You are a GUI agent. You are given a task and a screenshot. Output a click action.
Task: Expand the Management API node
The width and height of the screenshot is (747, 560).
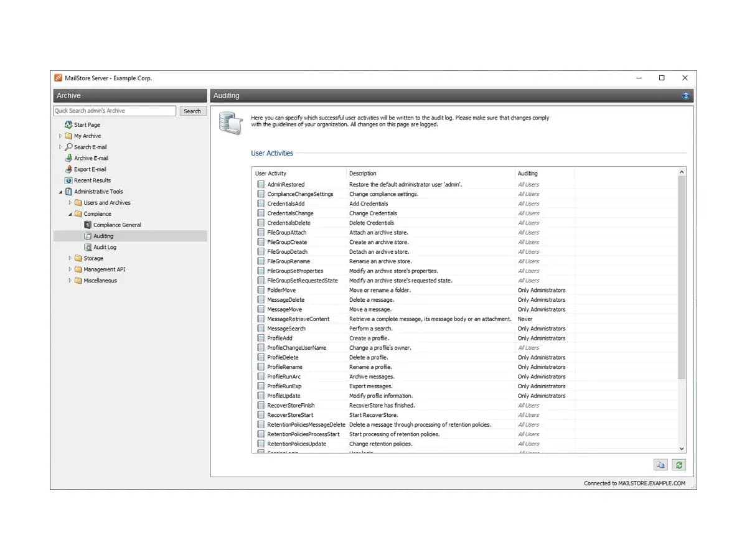click(70, 269)
